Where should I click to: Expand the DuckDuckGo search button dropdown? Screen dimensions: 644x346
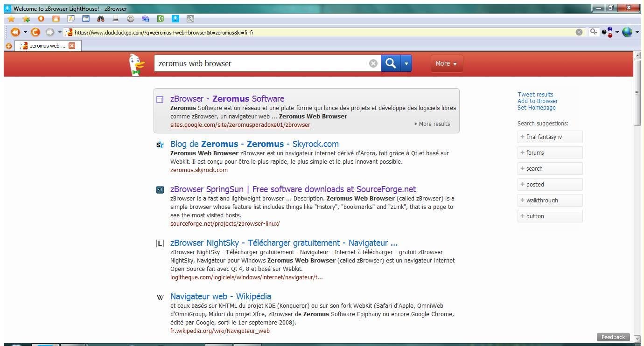(406, 63)
